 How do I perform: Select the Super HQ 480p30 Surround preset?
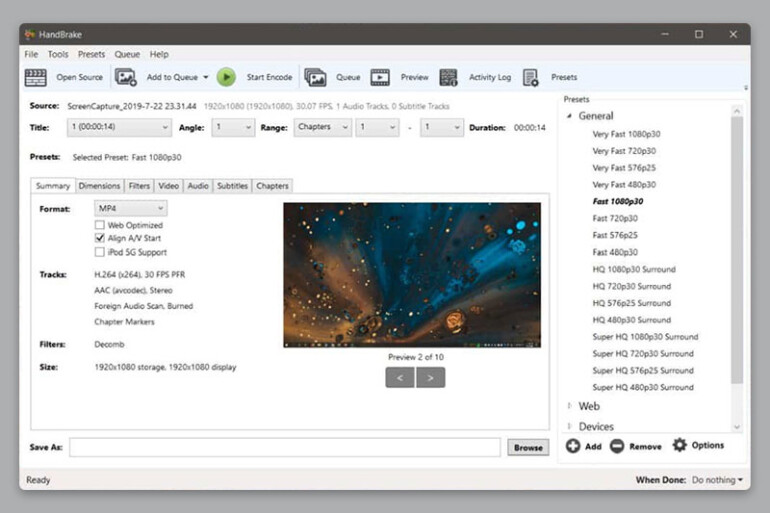[x=643, y=387]
